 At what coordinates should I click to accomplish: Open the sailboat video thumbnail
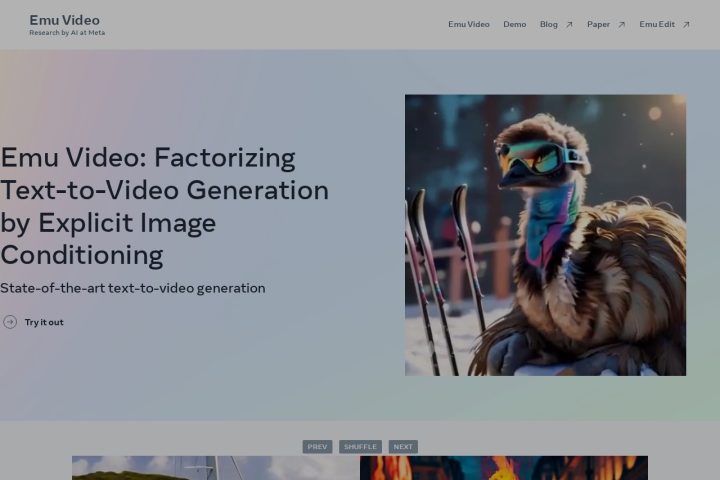[x=216, y=468]
